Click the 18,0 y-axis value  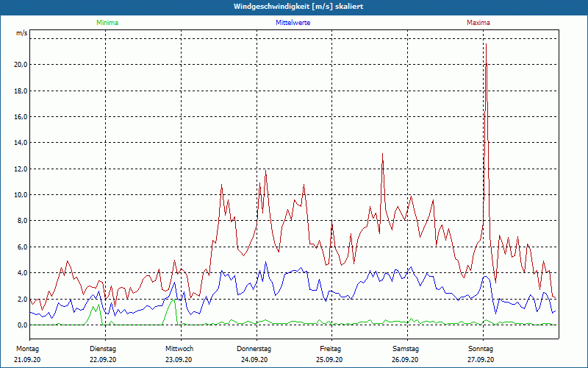pos(21,91)
